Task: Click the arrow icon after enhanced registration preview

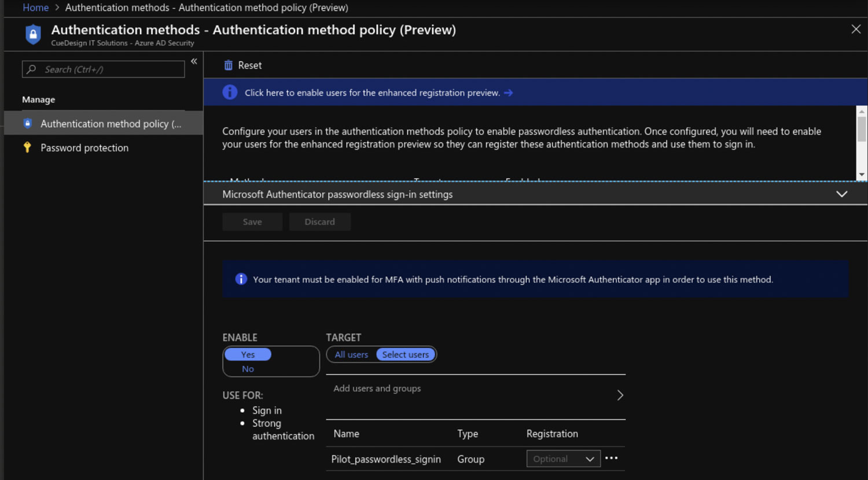Action: pyautogui.click(x=508, y=93)
